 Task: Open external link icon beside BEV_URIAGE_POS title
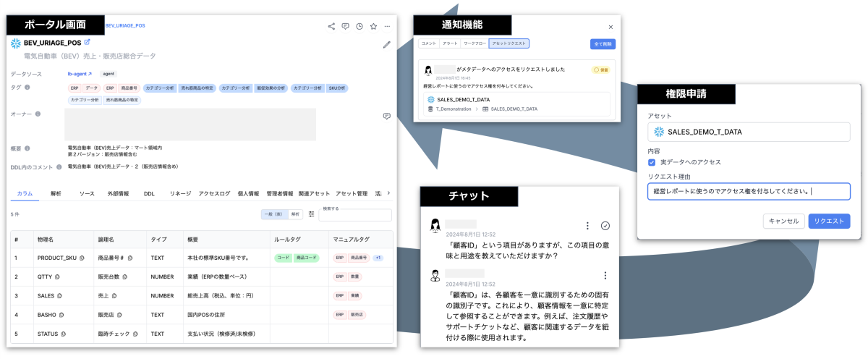tap(88, 42)
